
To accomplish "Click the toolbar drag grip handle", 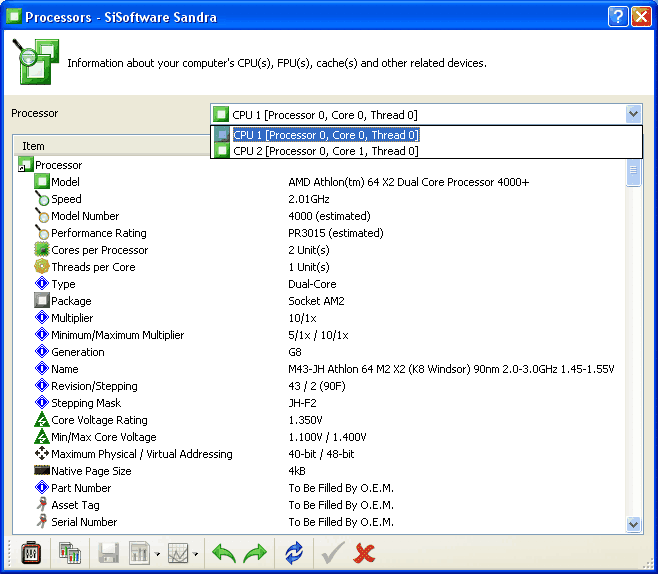I will pyautogui.click(x=9, y=553).
